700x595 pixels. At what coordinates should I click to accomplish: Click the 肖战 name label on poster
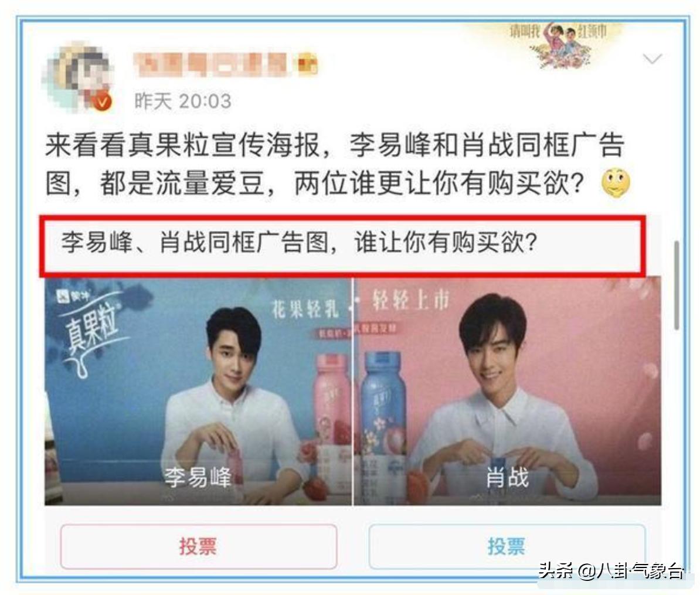(507, 477)
